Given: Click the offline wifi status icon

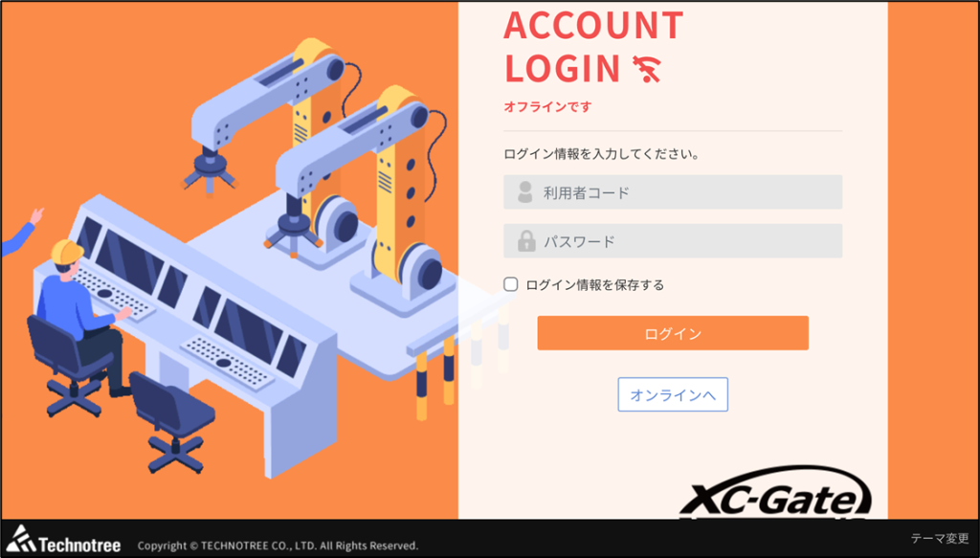Looking at the screenshot, I should point(646,69).
